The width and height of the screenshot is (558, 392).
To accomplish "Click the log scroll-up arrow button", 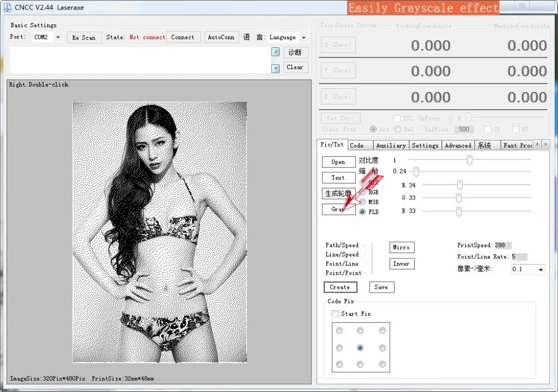I will (275, 52).
